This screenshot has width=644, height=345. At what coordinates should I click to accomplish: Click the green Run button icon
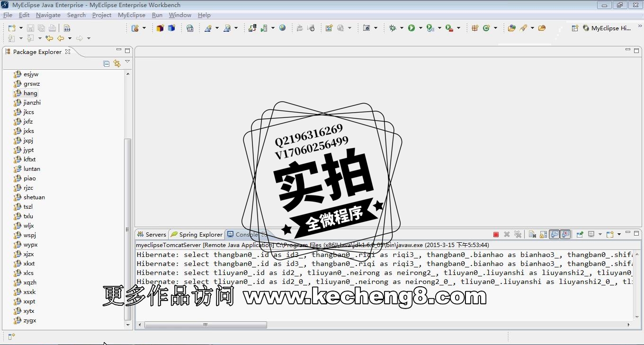tap(411, 28)
